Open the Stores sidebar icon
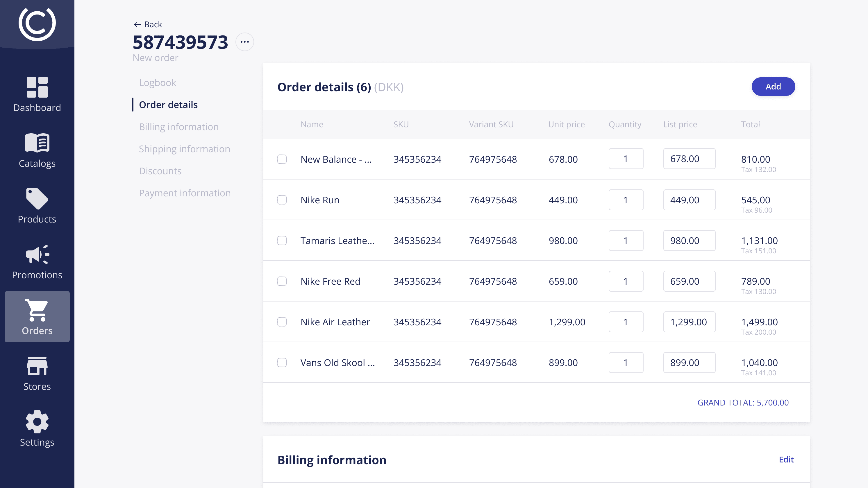The width and height of the screenshot is (868, 488). tap(37, 366)
